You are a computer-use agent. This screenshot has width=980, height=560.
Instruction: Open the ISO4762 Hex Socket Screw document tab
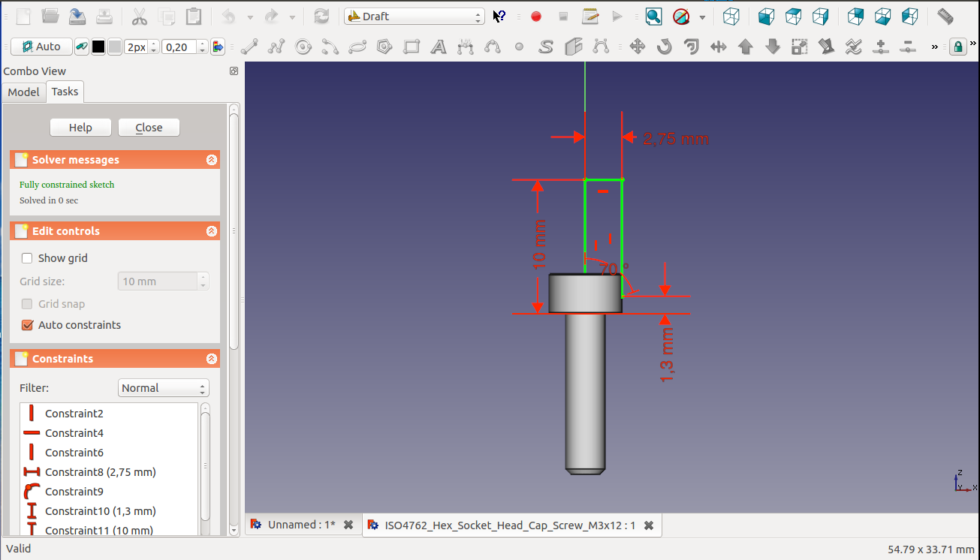point(502,525)
